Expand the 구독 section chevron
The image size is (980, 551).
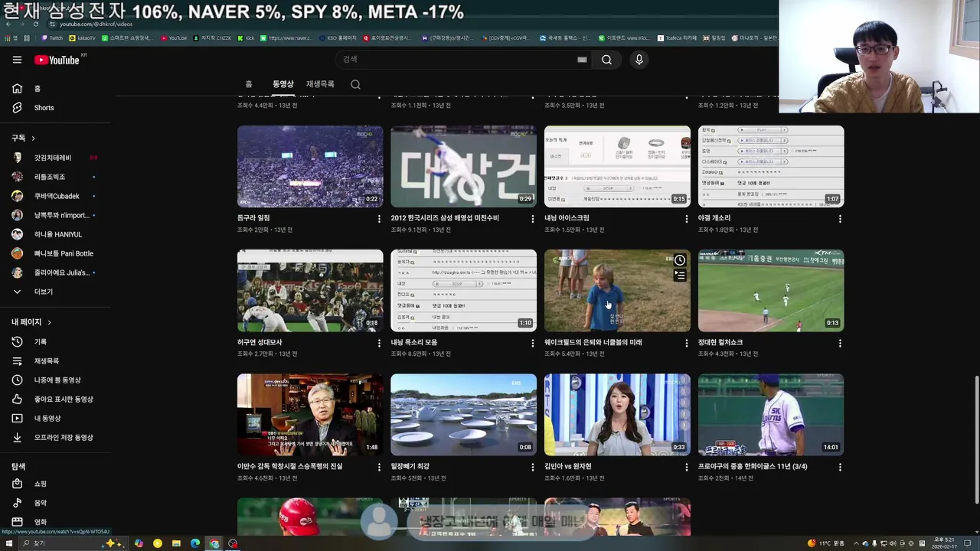[33, 139]
